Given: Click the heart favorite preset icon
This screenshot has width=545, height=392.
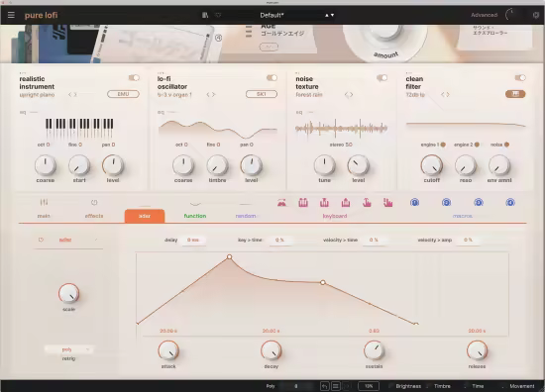Looking at the screenshot, I should tap(218, 15).
